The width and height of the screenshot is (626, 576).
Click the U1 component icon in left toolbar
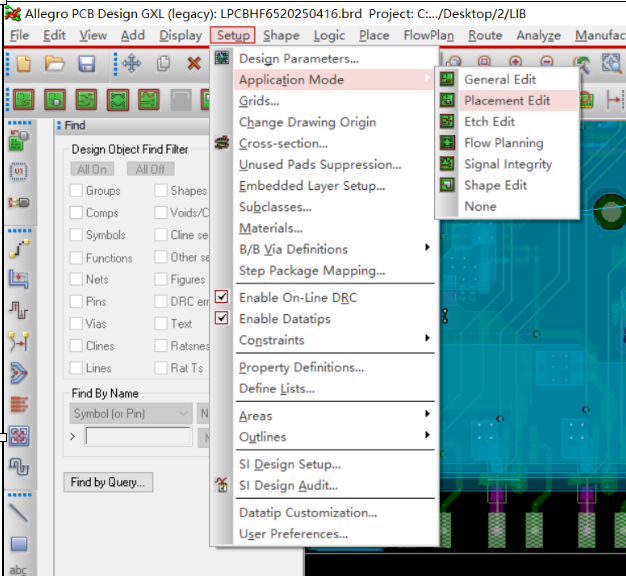[x=19, y=172]
